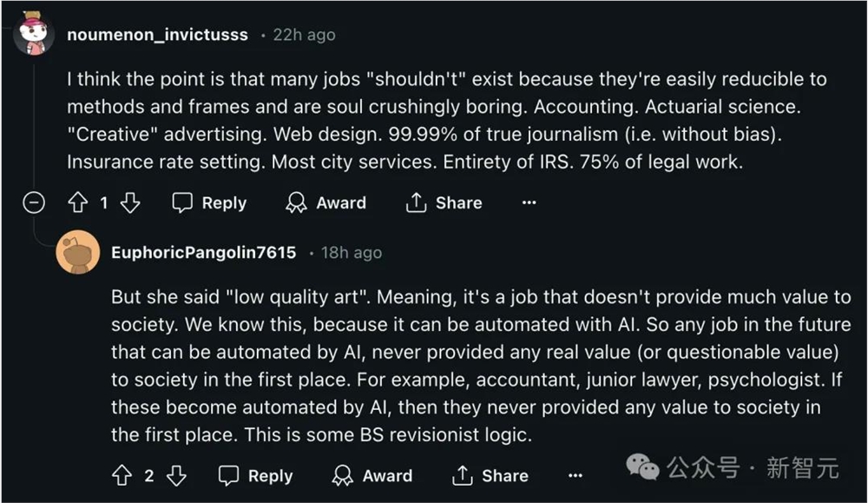Open the 22h ago comment timestamp

point(304,35)
